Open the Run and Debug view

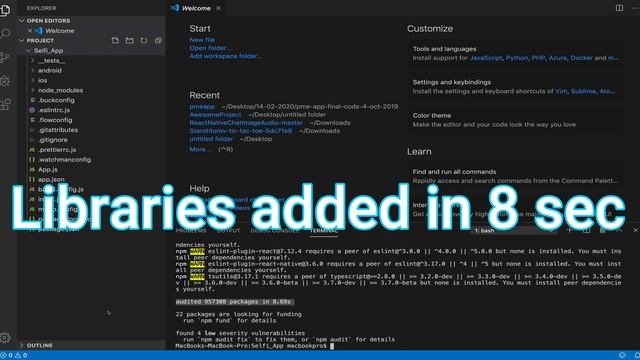point(5,81)
